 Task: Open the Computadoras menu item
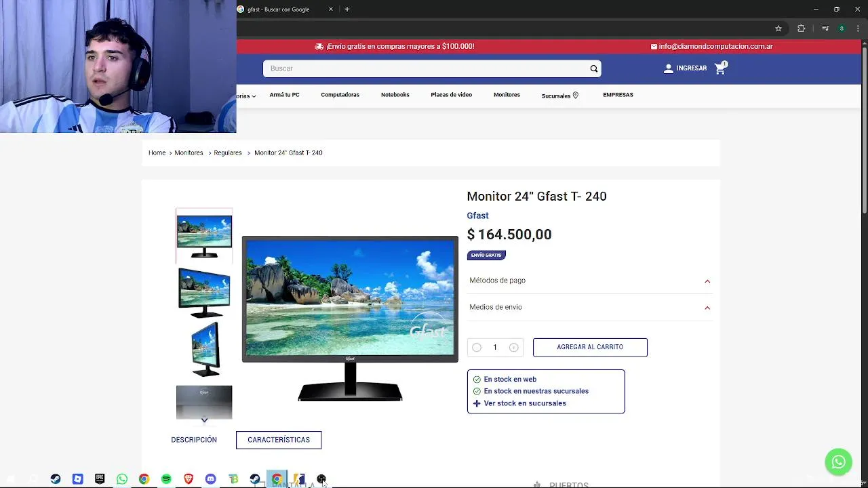click(340, 95)
